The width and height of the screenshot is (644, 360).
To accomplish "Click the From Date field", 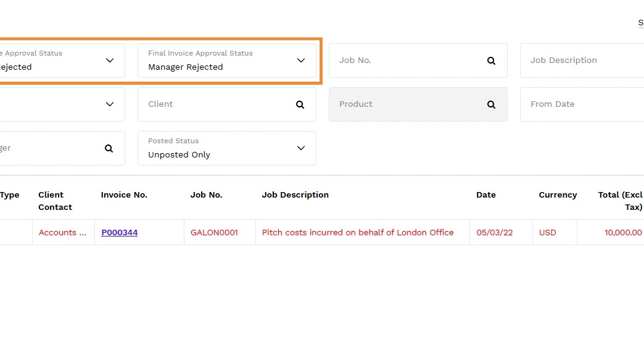I will pyautogui.click(x=580, y=104).
